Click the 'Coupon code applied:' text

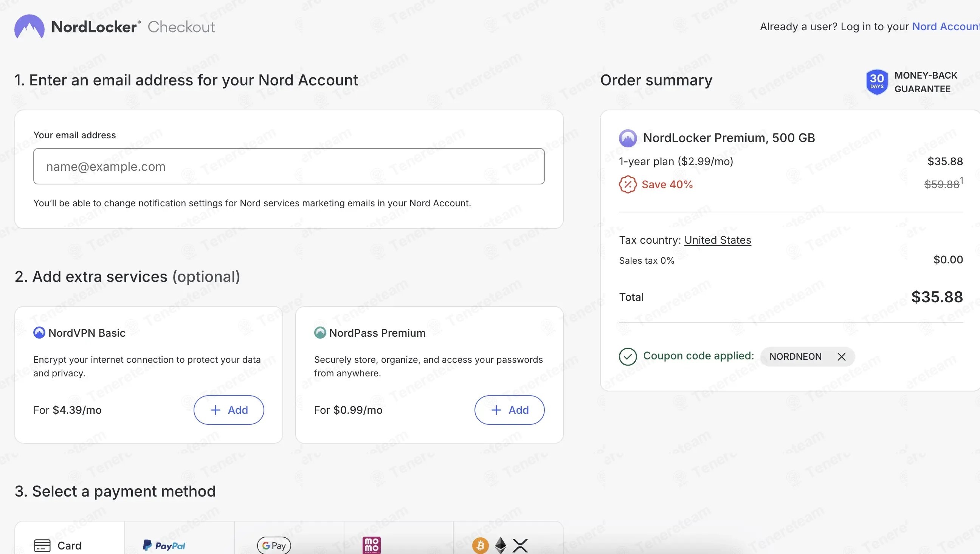(x=699, y=356)
